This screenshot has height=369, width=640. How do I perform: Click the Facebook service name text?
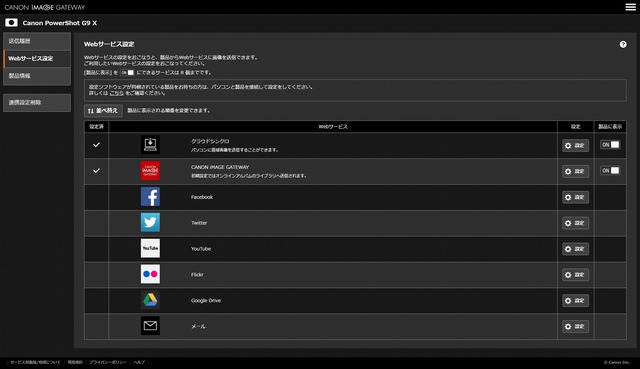[202, 197]
